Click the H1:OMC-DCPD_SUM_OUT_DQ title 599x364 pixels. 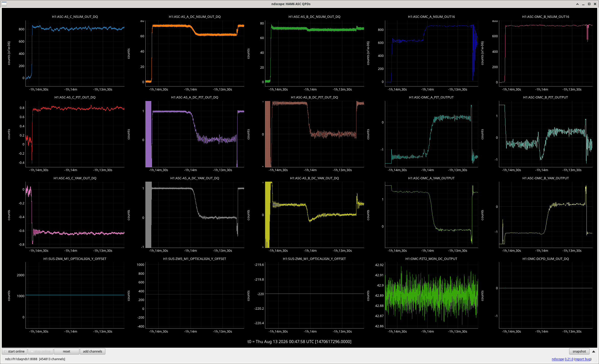click(546, 259)
